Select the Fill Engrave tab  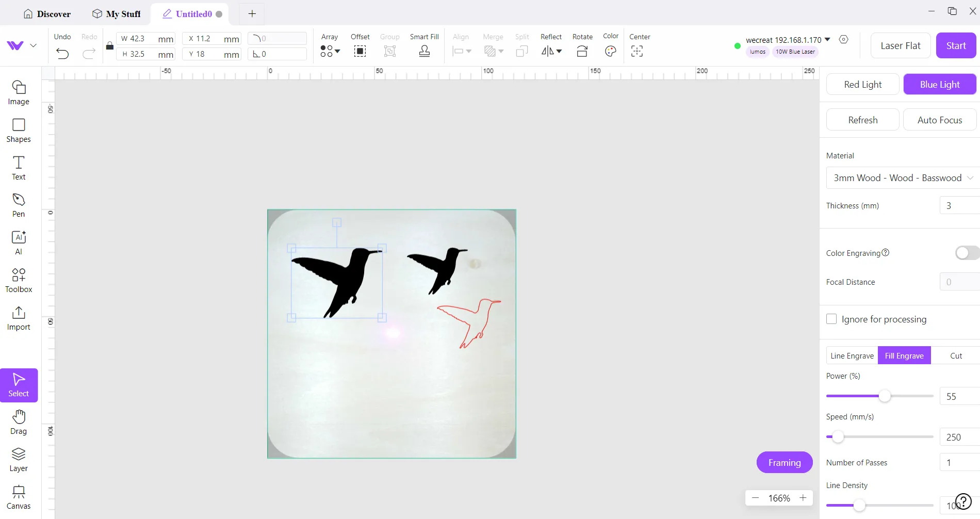pos(904,355)
